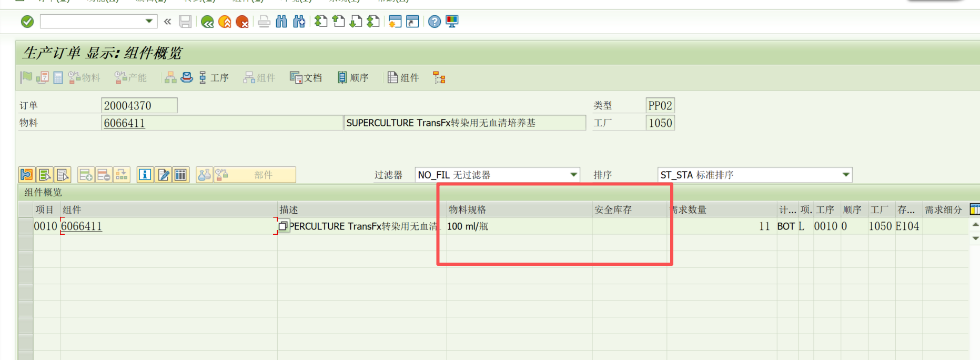Image resolution: width=980 pixels, height=360 pixels.
Task: Click the table scroll down arrow
Action: (975, 238)
